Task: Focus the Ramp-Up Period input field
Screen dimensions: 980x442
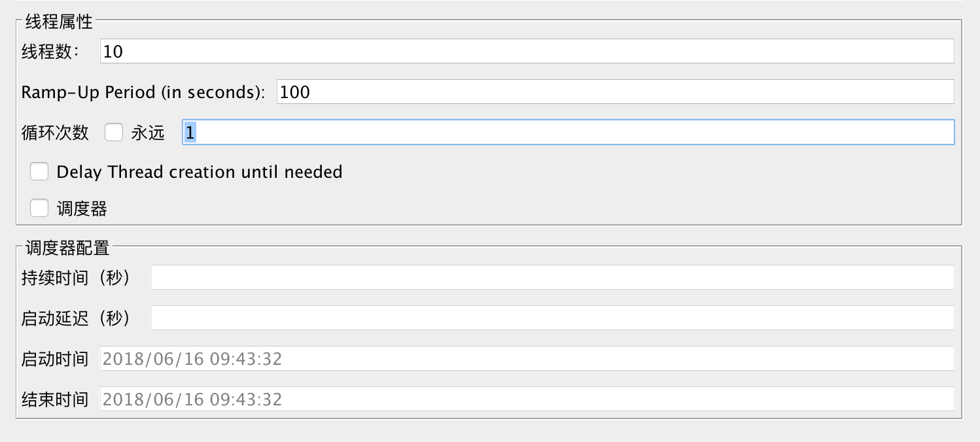Action: coord(615,92)
